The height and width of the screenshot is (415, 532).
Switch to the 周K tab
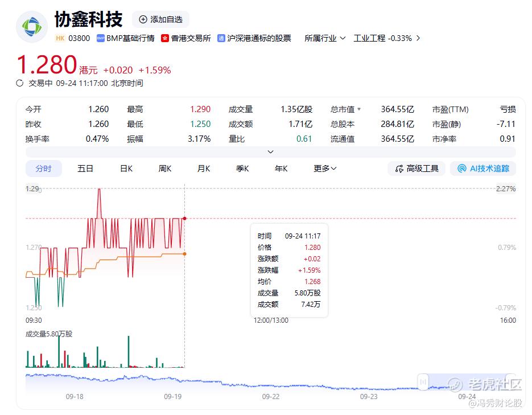point(165,169)
